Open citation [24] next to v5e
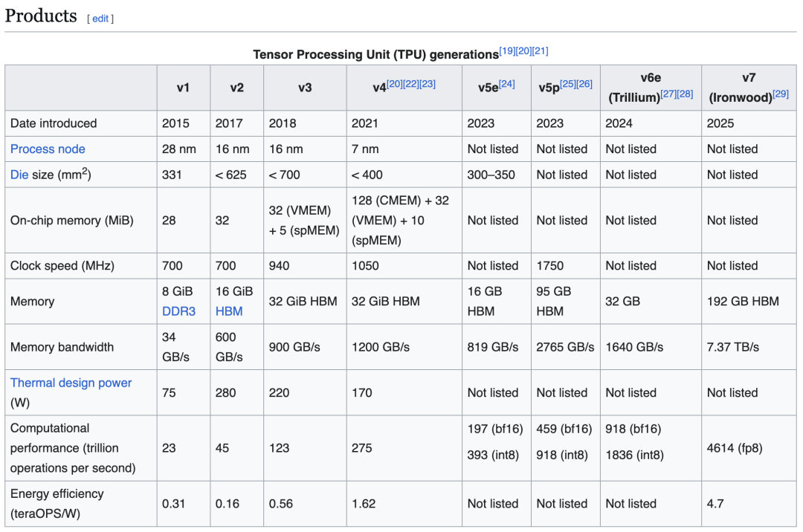Viewport: 803px width, 532px height. pyautogui.click(x=507, y=84)
